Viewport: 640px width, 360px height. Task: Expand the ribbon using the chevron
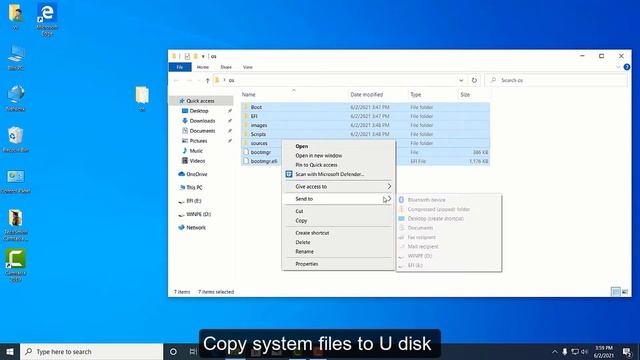(618, 67)
